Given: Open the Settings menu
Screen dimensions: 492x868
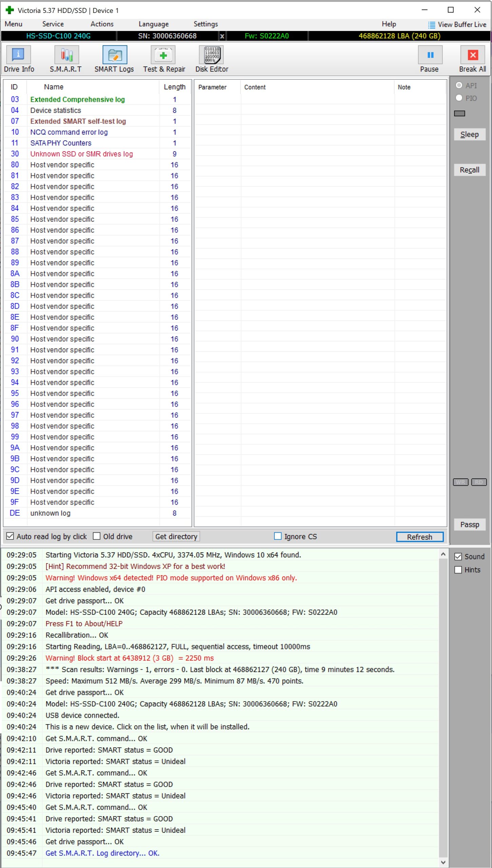Looking at the screenshot, I should 206,24.
